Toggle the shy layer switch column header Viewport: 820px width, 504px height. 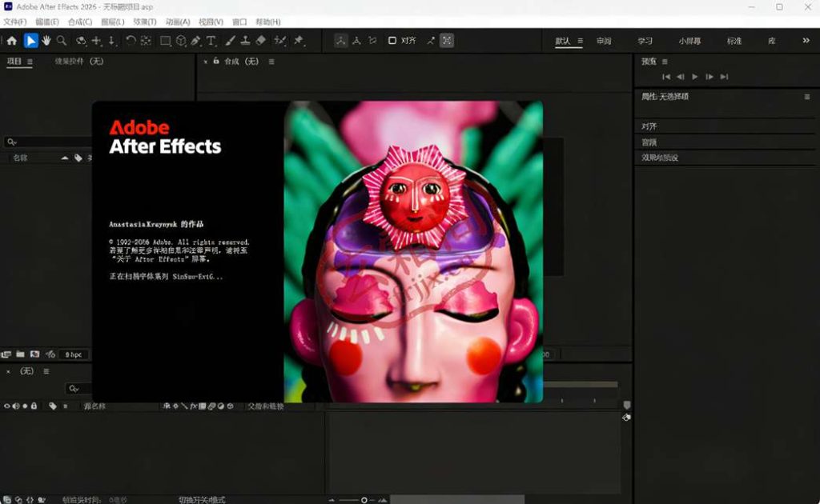tap(167, 406)
